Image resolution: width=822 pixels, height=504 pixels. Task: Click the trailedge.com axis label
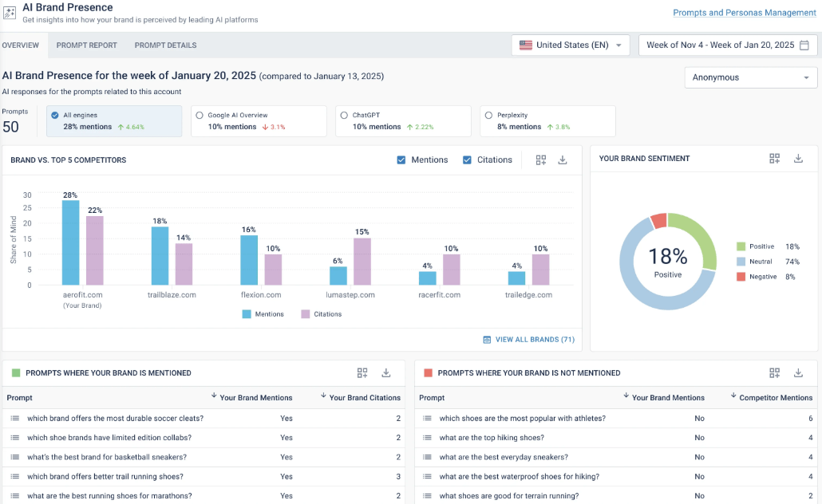[528, 295]
